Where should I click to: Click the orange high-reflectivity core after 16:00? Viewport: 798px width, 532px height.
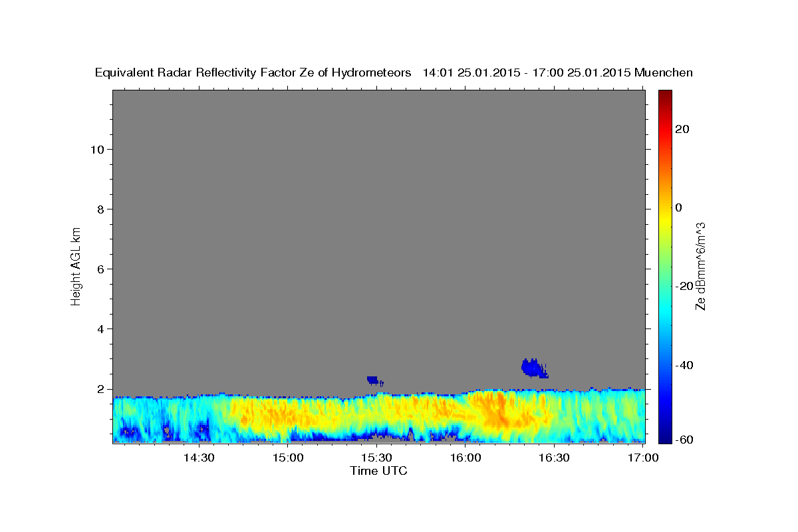pyautogui.click(x=497, y=409)
